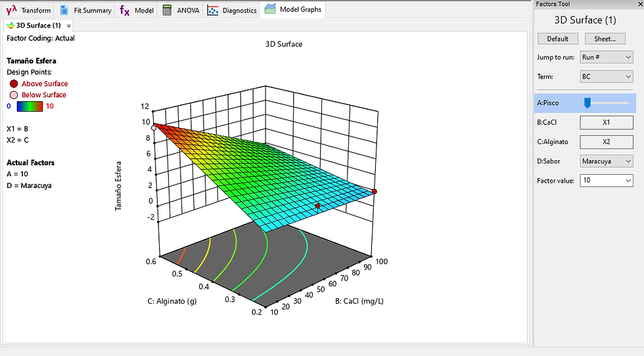Click the Fit Summary document icon
The image size is (644, 356).
64,10
